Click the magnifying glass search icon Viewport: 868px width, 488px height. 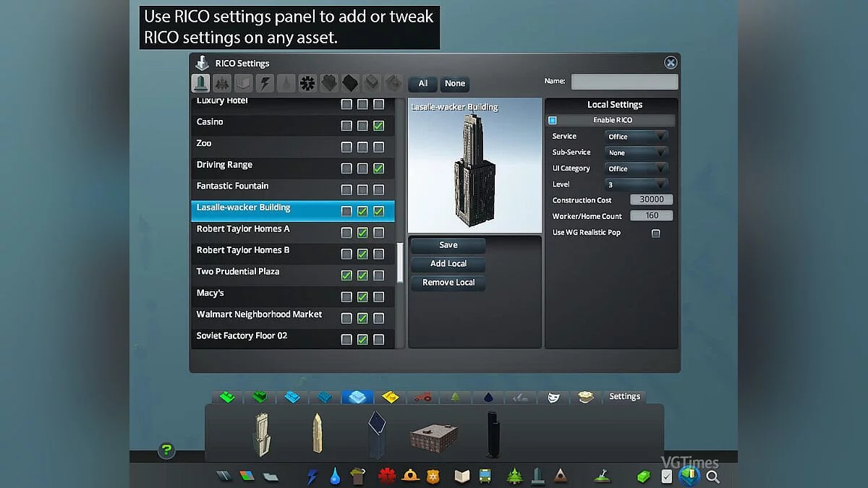(712, 476)
